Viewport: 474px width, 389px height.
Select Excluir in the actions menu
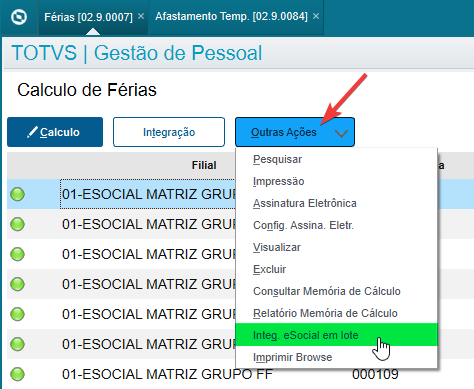point(269,269)
